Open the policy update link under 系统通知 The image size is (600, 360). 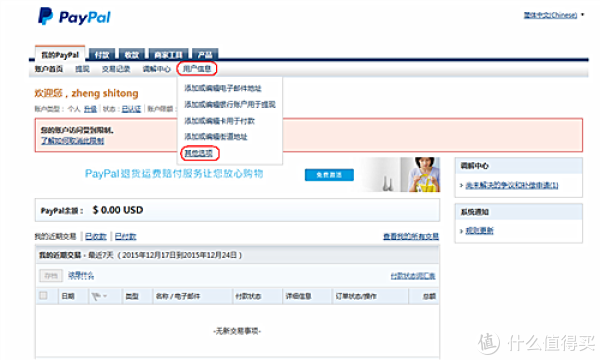[x=479, y=231]
